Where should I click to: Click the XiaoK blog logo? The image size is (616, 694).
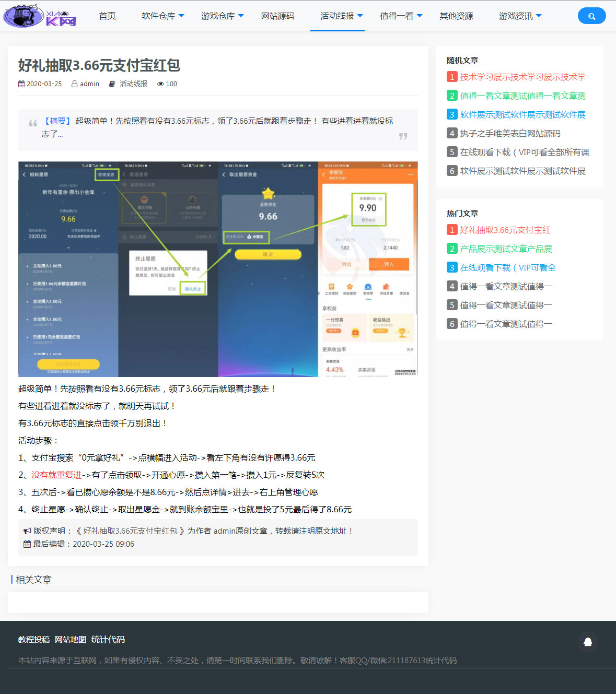(x=40, y=16)
